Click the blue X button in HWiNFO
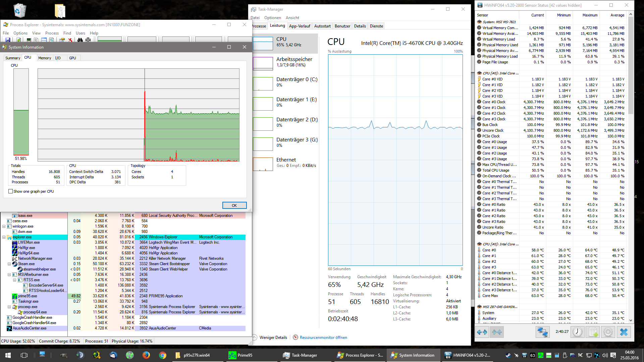The width and height of the screenshot is (644, 362). (x=624, y=332)
